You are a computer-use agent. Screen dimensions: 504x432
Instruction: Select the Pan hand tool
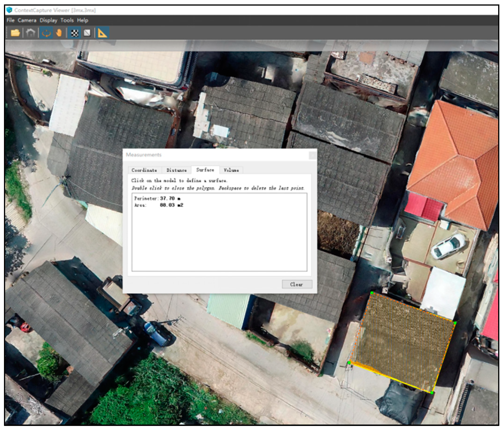tap(59, 33)
